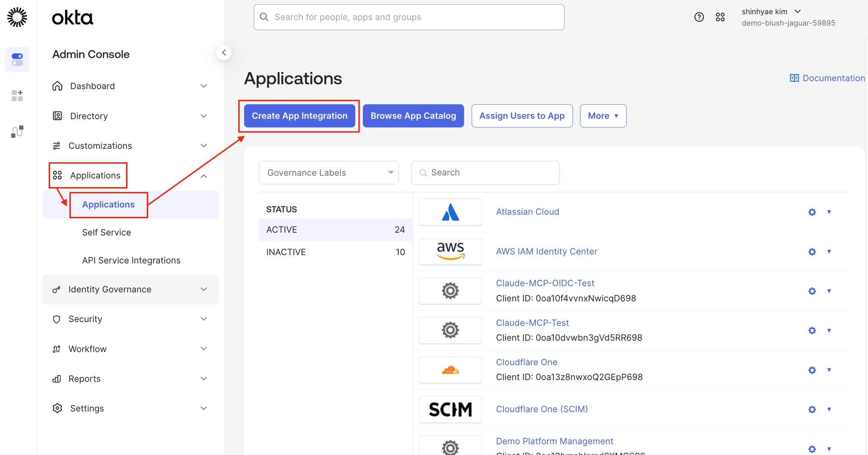Open the Governance Labels dropdown
This screenshot has width=868, height=455.
point(329,172)
